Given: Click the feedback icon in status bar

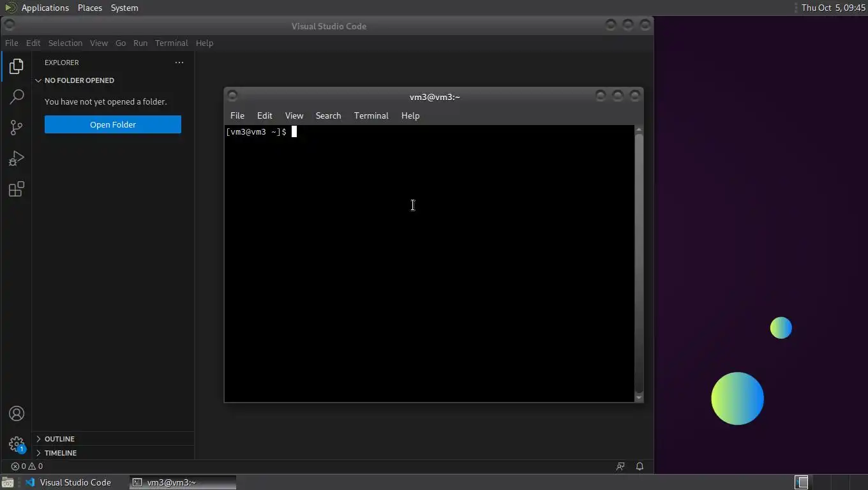Looking at the screenshot, I should point(620,466).
